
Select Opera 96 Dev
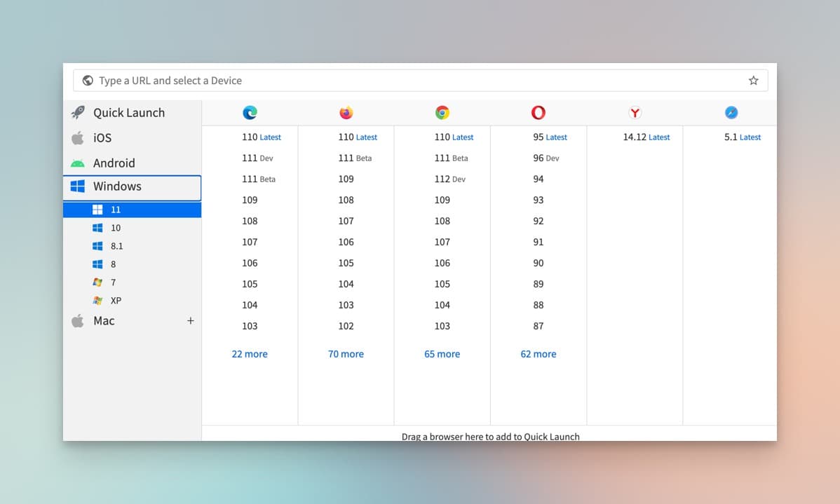pyautogui.click(x=546, y=158)
